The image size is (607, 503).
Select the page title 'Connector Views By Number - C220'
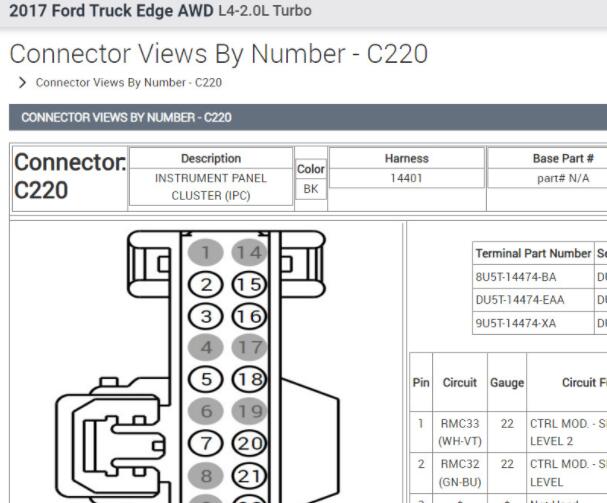click(219, 53)
